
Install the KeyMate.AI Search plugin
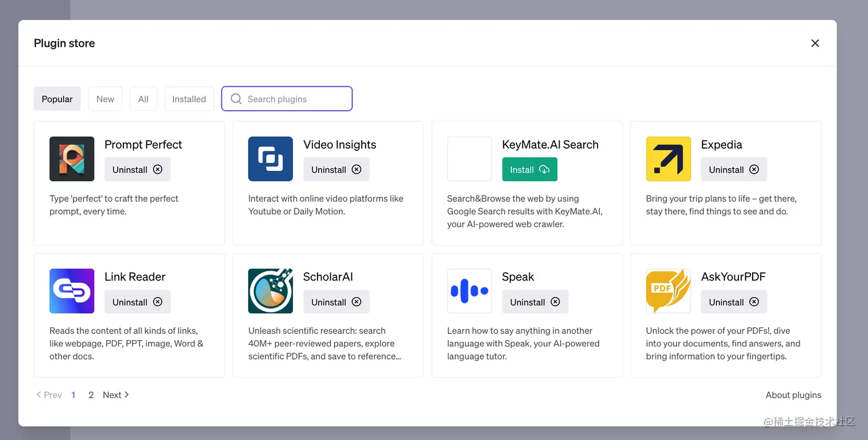(x=529, y=169)
